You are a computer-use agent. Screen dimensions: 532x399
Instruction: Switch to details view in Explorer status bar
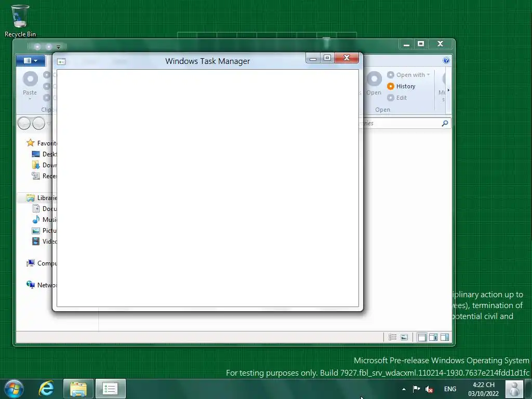[393, 337]
